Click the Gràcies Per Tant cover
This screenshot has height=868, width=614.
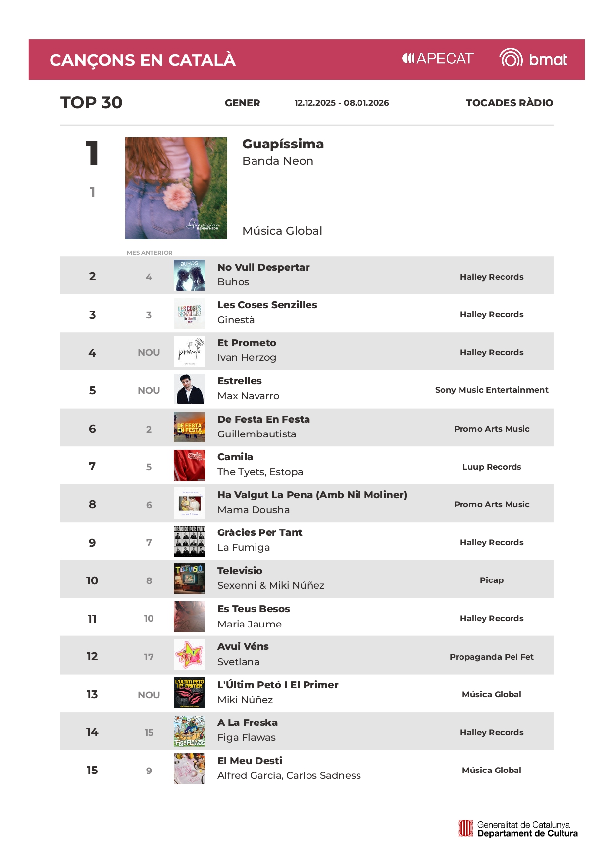pyautogui.click(x=189, y=541)
